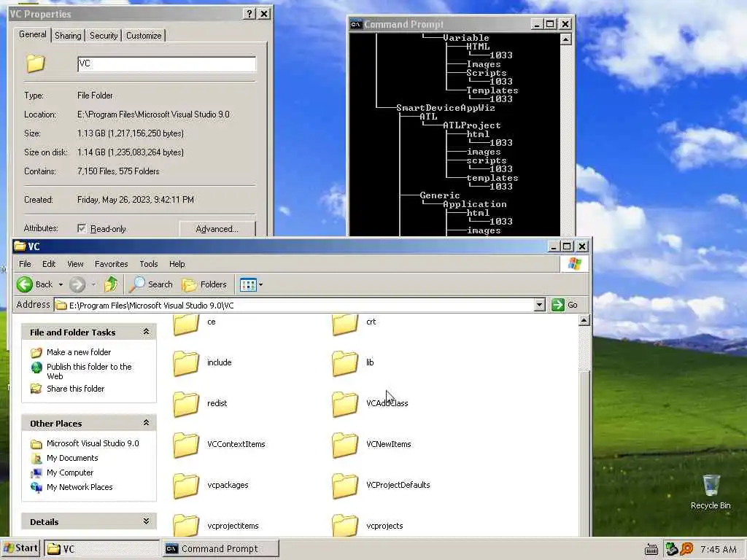Viewport: 747px width, 560px height.
Task: Click the Start button
Action: [21, 548]
